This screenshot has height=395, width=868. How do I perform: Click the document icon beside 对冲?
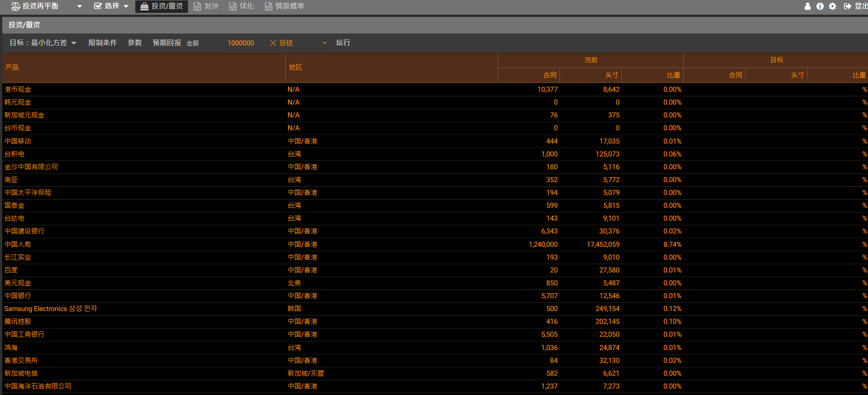click(198, 6)
